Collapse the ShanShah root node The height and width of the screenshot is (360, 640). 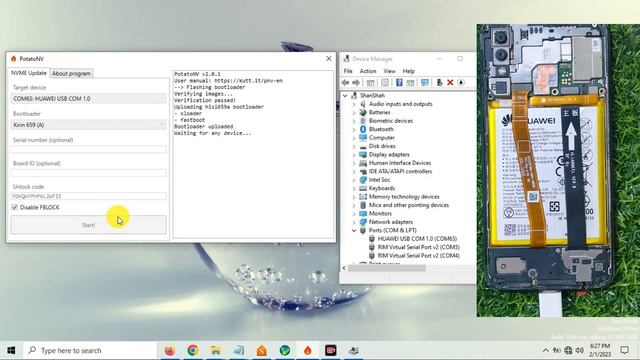(345, 96)
